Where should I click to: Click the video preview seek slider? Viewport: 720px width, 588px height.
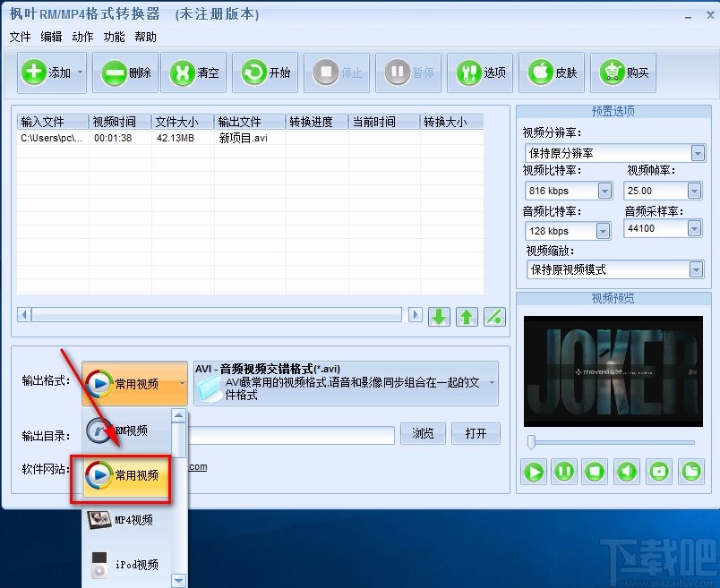click(611, 442)
